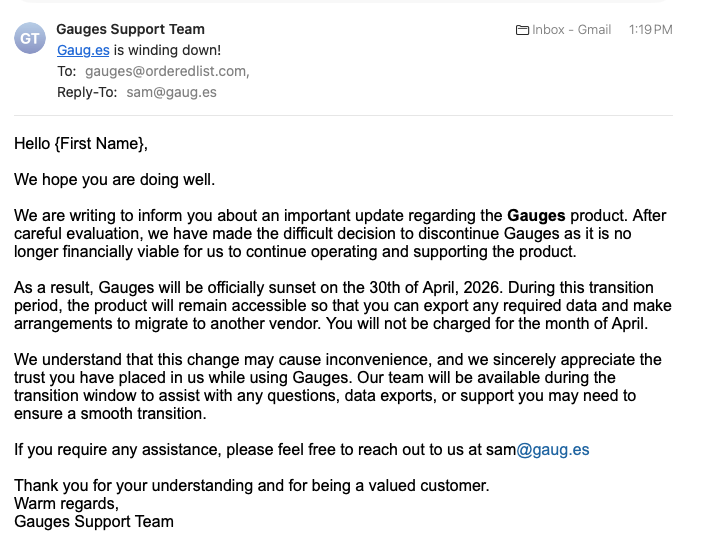This screenshot has height=541, width=703.
Task: Click the "Gauges Support Team" signature at bottom
Action: pos(94,522)
